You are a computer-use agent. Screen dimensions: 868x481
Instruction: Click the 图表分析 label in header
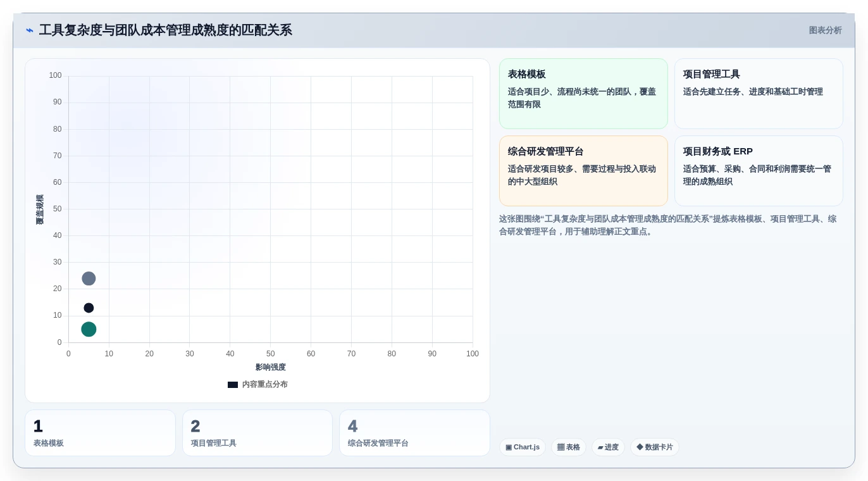(825, 30)
